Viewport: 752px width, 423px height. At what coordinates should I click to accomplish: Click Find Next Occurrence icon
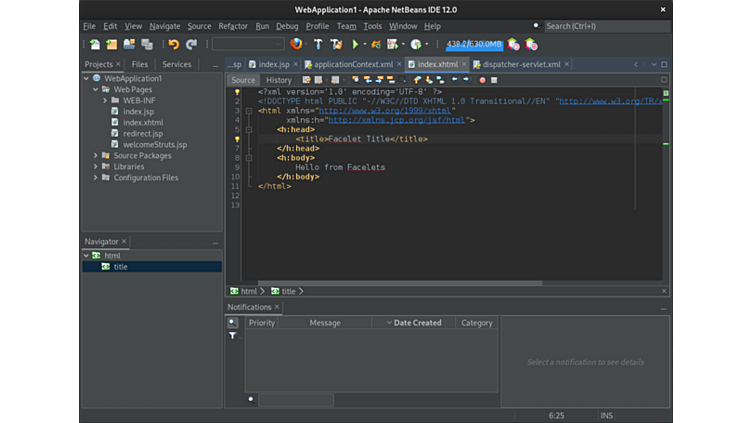(379, 80)
